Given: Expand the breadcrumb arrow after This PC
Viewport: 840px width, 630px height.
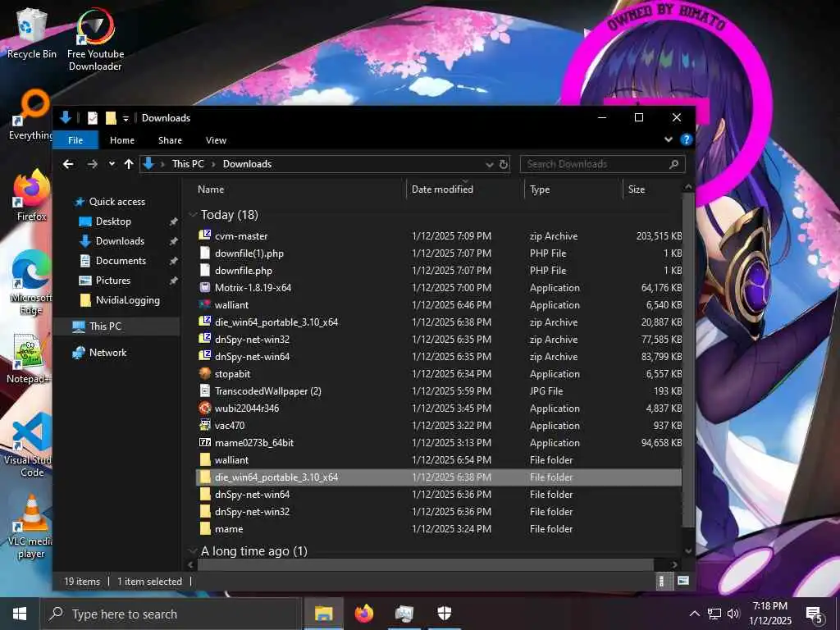Looking at the screenshot, I should pyautogui.click(x=213, y=164).
